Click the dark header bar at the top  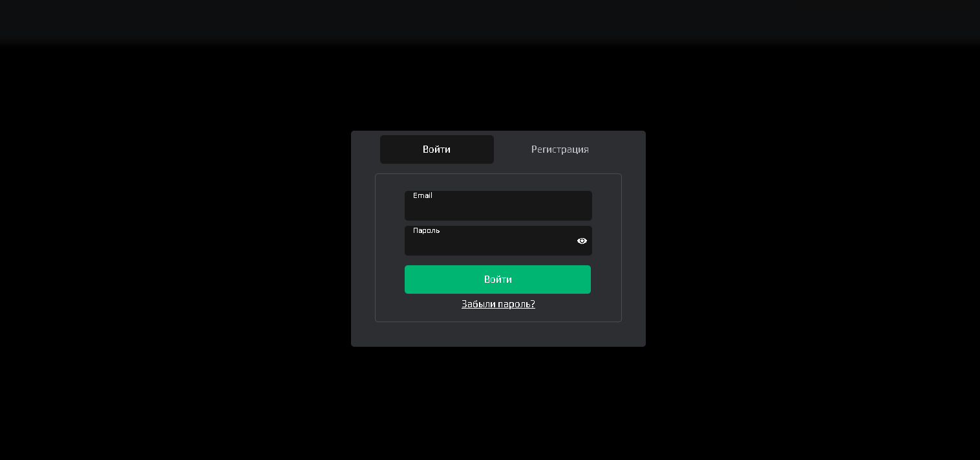coord(490,19)
